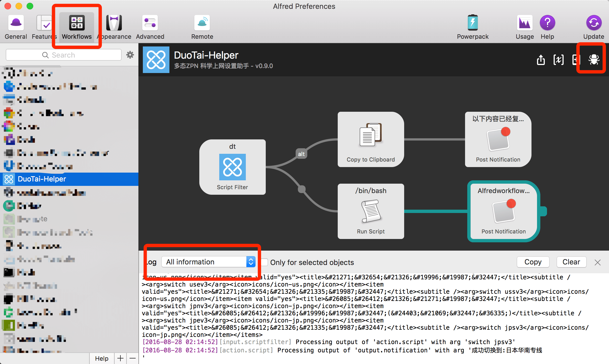Open the workflow debugger bug icon
Image resolution: width=609 pixels, height=364 pixels.
(594, 59)
